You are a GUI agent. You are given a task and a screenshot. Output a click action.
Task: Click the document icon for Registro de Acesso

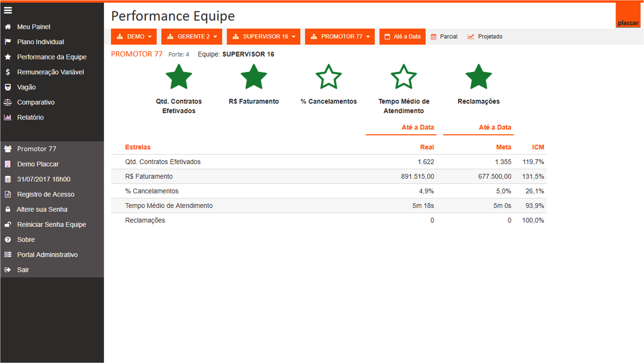pyautogui.click(x=8, y=194)
